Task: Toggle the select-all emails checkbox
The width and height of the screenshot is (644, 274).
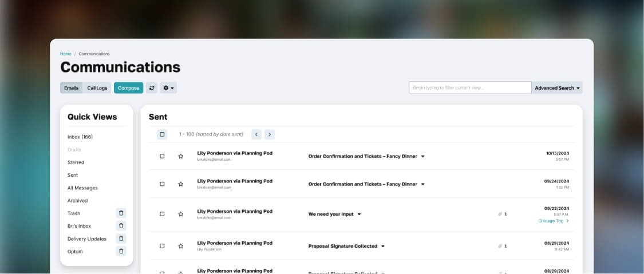Action: 162,134
